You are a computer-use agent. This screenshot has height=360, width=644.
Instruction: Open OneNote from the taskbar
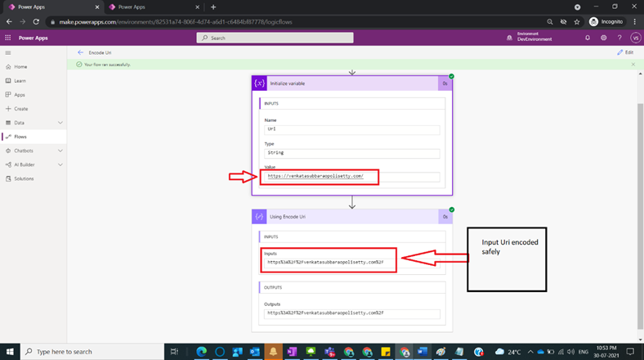pos(292,352)
